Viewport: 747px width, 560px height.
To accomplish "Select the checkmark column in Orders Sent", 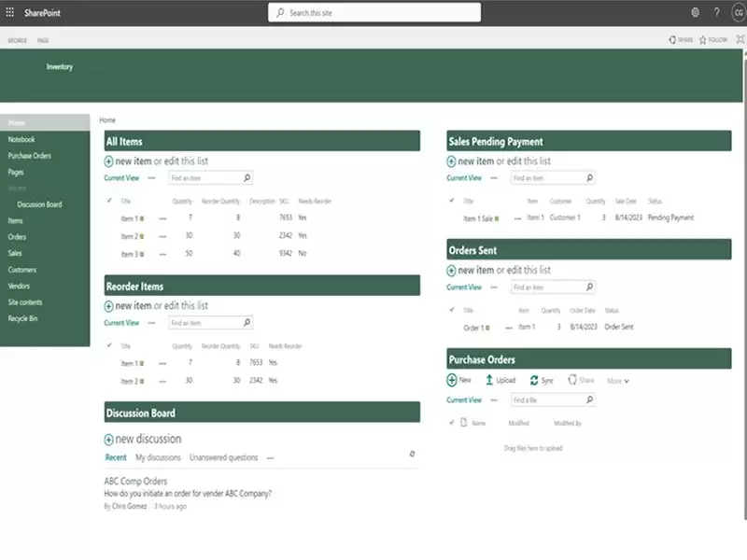I will (x=454, y=310).
